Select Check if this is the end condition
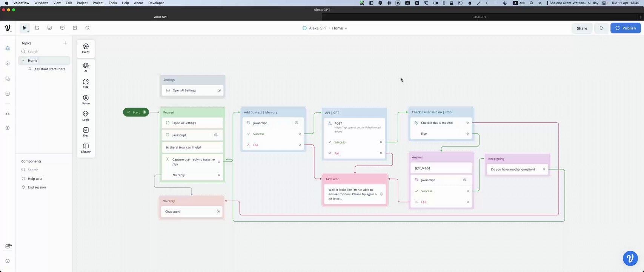 coord(441,123)
